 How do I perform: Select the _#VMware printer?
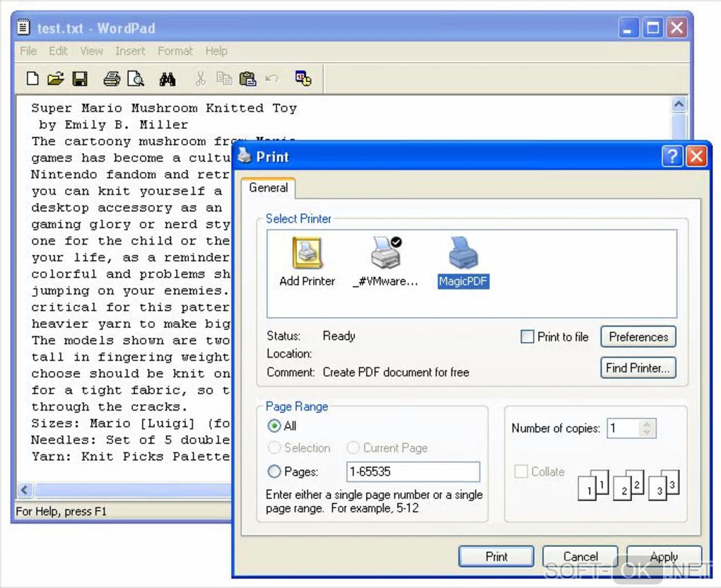tap(385, 262)
